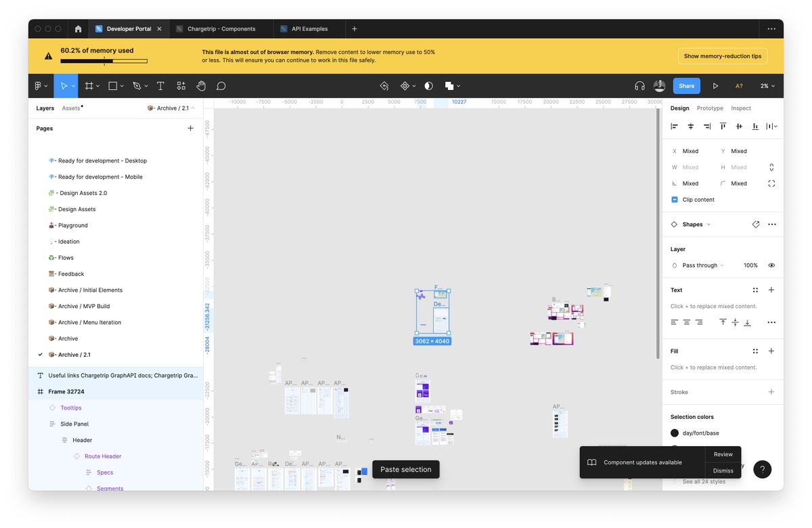Click the Reset instance icon in toolbar
This screenshot has height=528, width=812.
click(384, 86)
